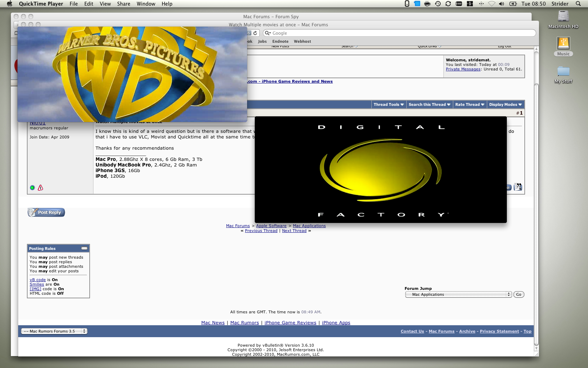
Task: Open the Archive footer link
Action: point(467,331)
